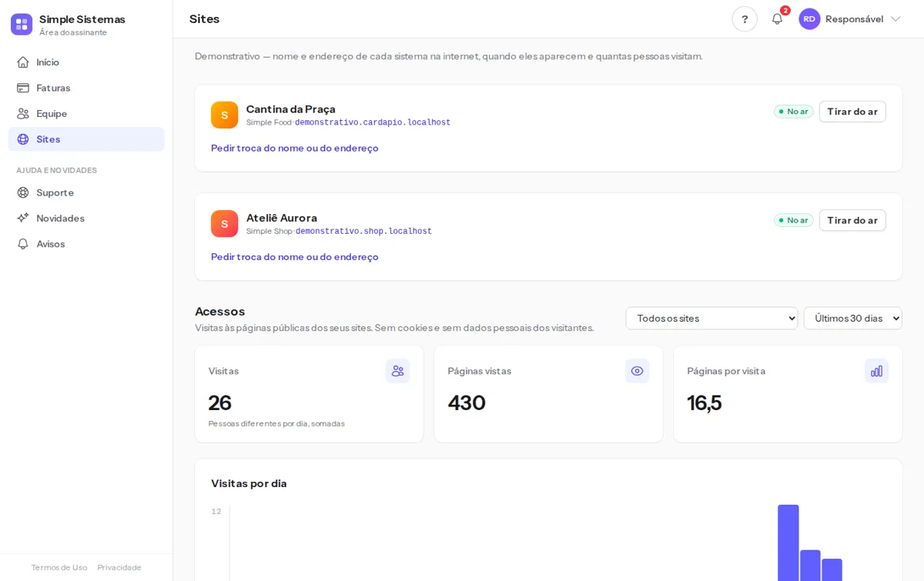The image size is (924, 581).
Task: Click the Páginas por visita value 16,5
Action: click(705, 402)
